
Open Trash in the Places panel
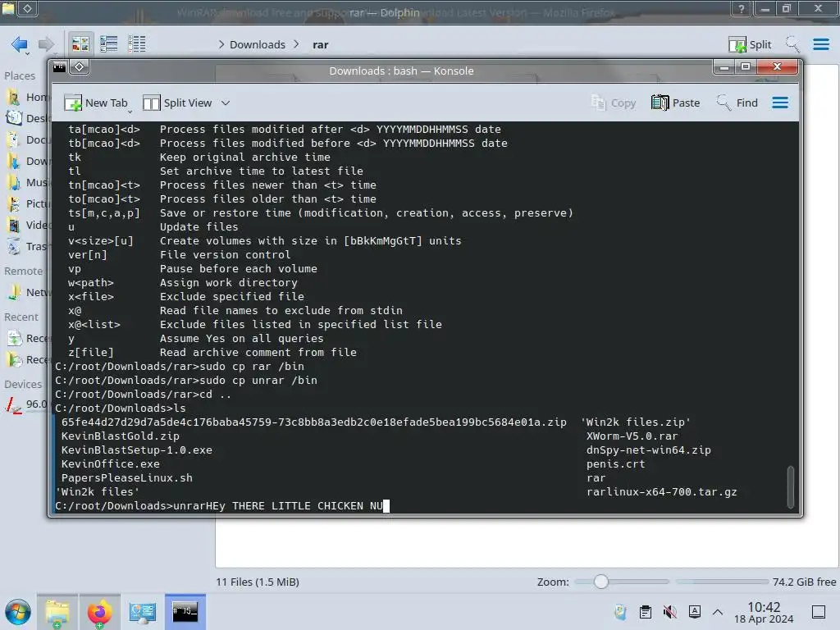pyautogui.click(x=27, y=246)
